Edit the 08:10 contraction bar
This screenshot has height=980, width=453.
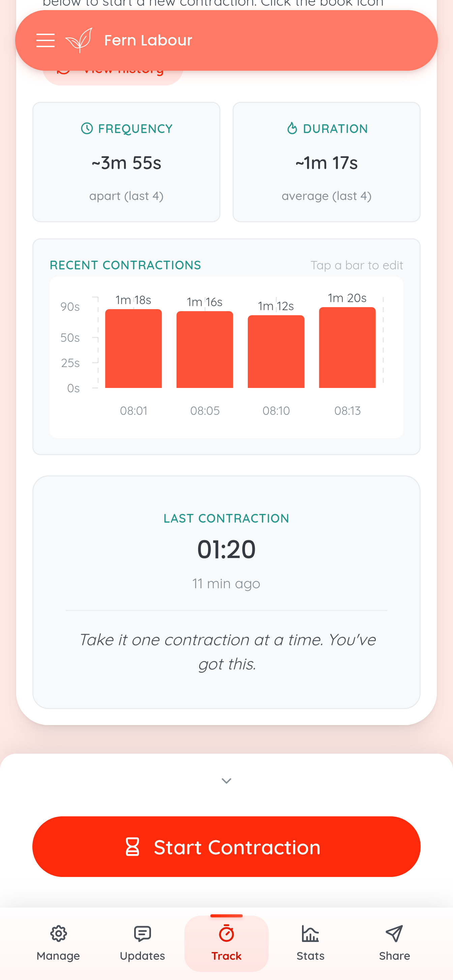276,352
